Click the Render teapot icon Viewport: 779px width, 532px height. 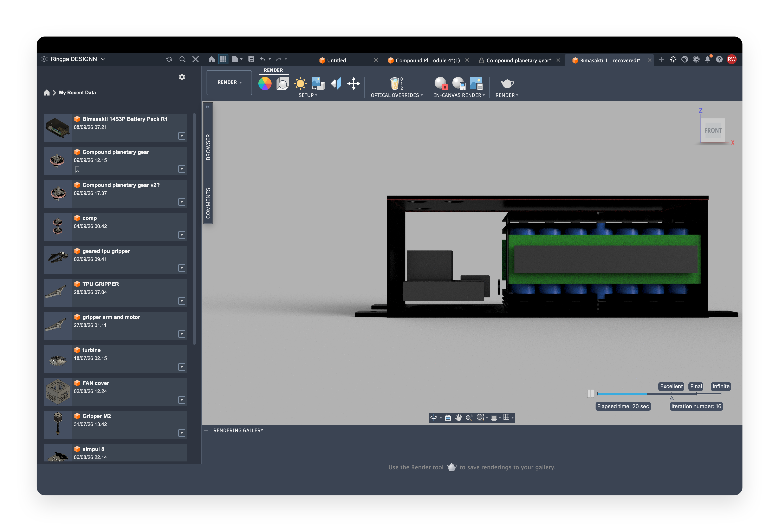507,83
